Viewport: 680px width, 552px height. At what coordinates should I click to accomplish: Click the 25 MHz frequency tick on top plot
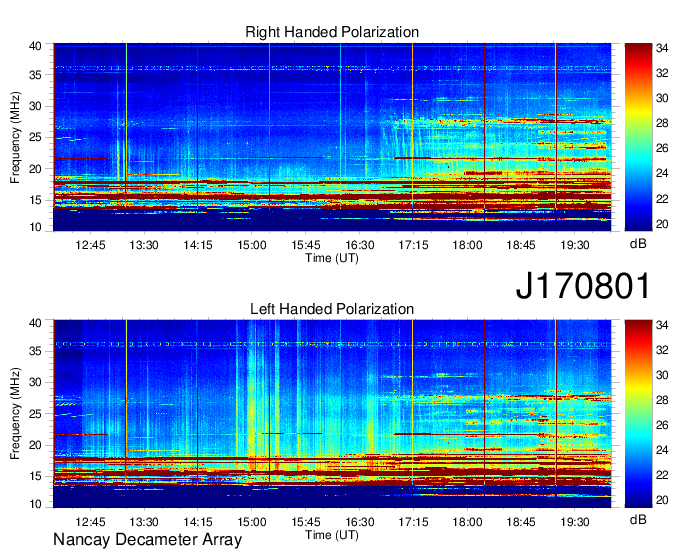coord(35,137)
